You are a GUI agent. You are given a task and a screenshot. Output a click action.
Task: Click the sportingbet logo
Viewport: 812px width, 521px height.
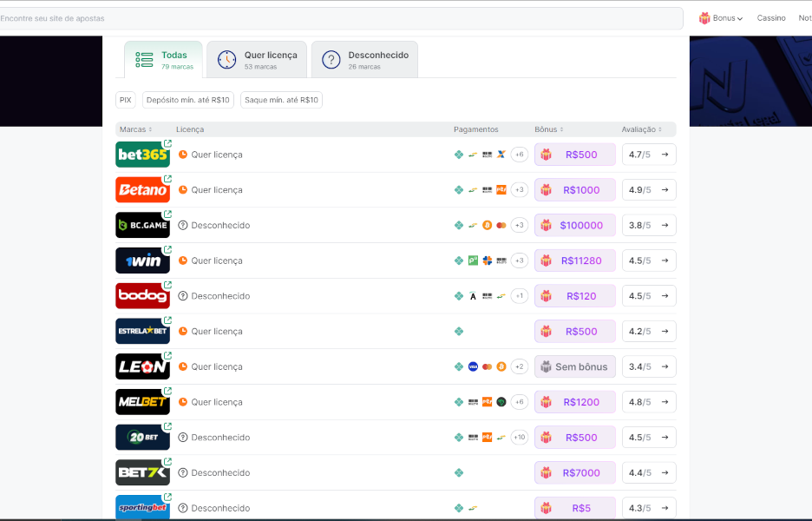click(142, 507)
